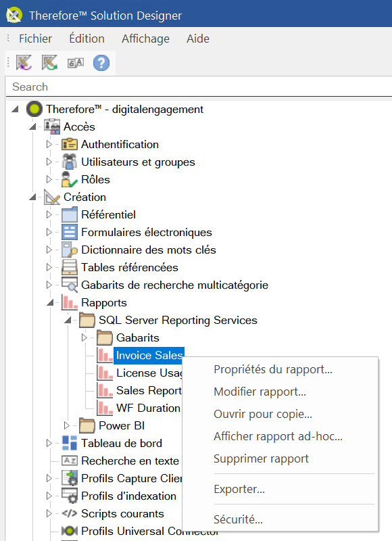The height and width of the screenshot is (541, 392).
Task: Expand the Utilisateurs et groupes node
Action: point(49,162)
